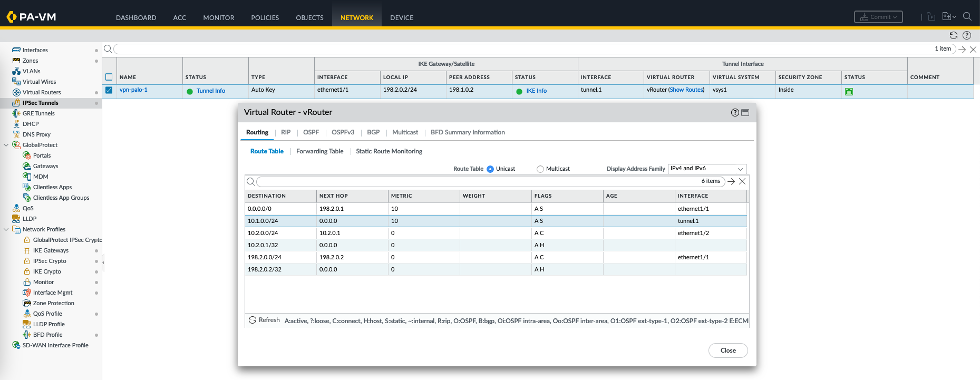Open the Display Address Family dropdown
This screenshot has height=380, width=980.
pos(707,169)
